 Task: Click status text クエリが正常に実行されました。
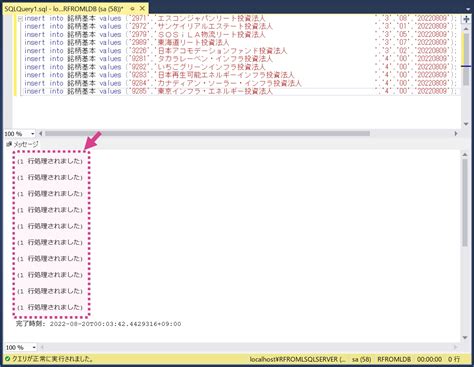[x=53, y=359]
